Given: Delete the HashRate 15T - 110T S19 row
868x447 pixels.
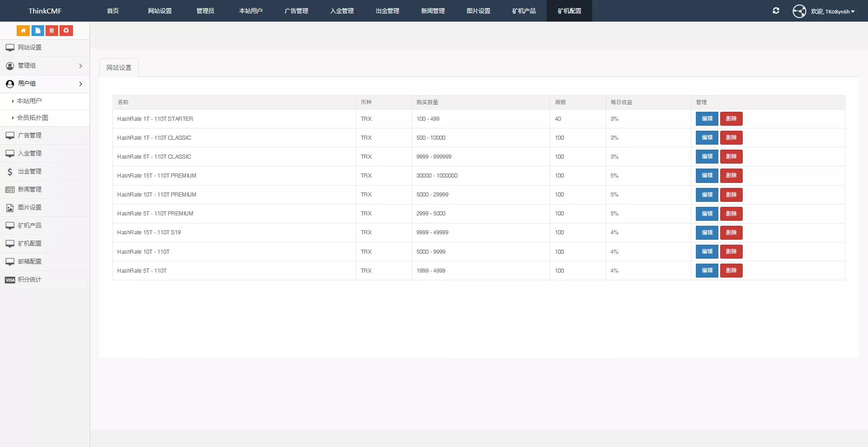Looking at the screenshot, I should (x=731, y=233).
